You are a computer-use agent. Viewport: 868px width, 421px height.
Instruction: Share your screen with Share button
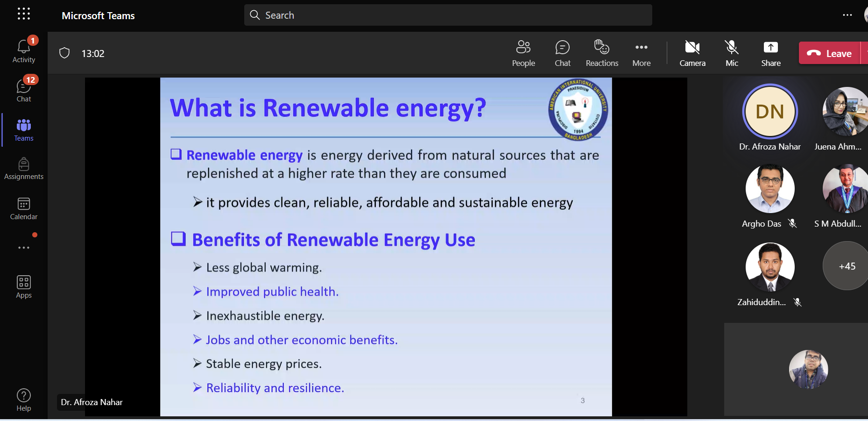pyautogui.click(x=770, y=53)
